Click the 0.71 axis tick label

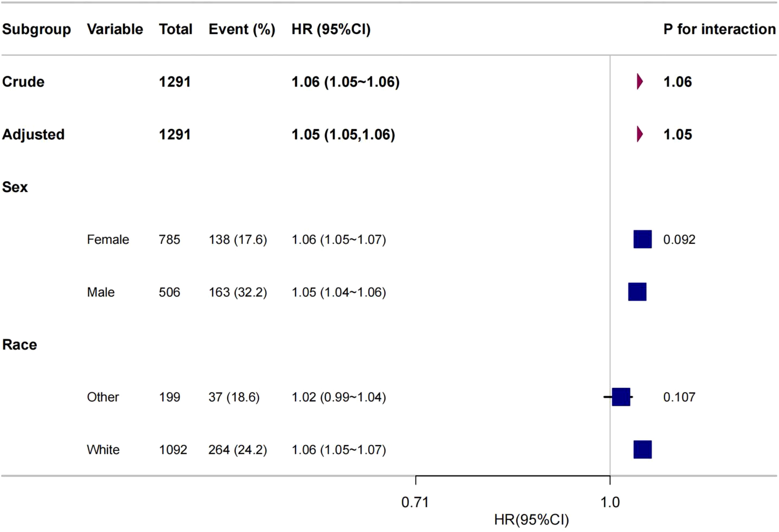(415, 502)
